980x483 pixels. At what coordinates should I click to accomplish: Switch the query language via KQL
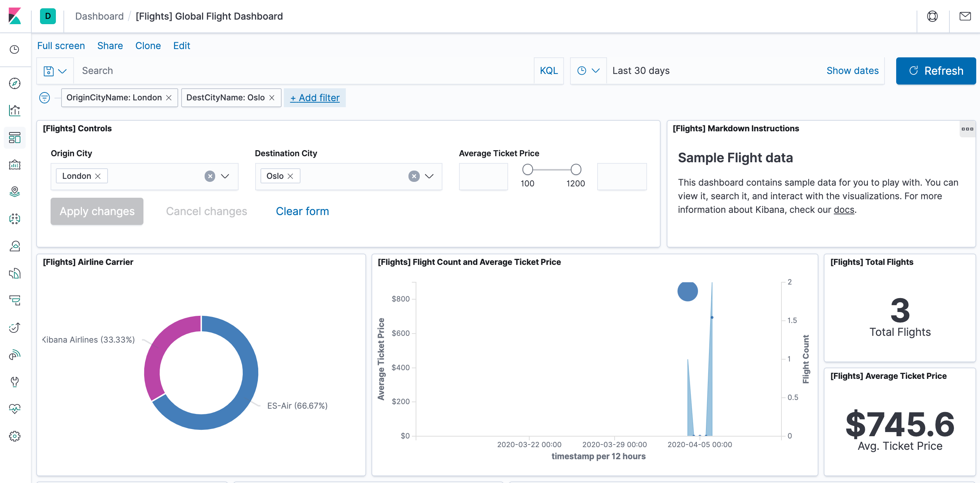pyautogui.click(x=549, y=71)
